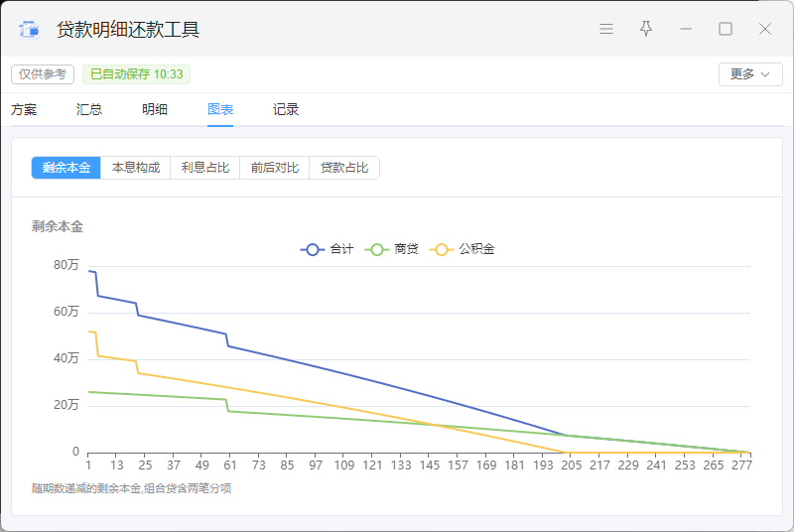Click the 80万 y-axis label
This screenshot has height=532, width=794.
(66, 265)
